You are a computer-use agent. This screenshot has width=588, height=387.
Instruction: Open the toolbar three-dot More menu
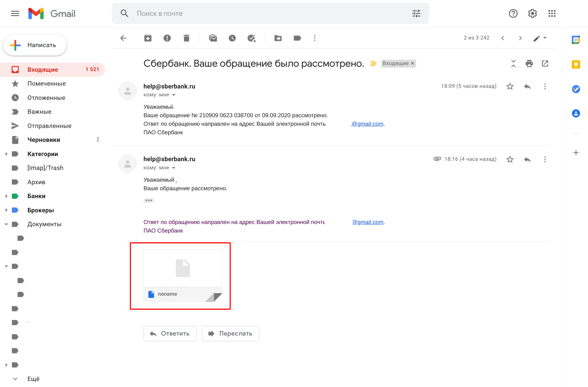click(x=314, y=38)
